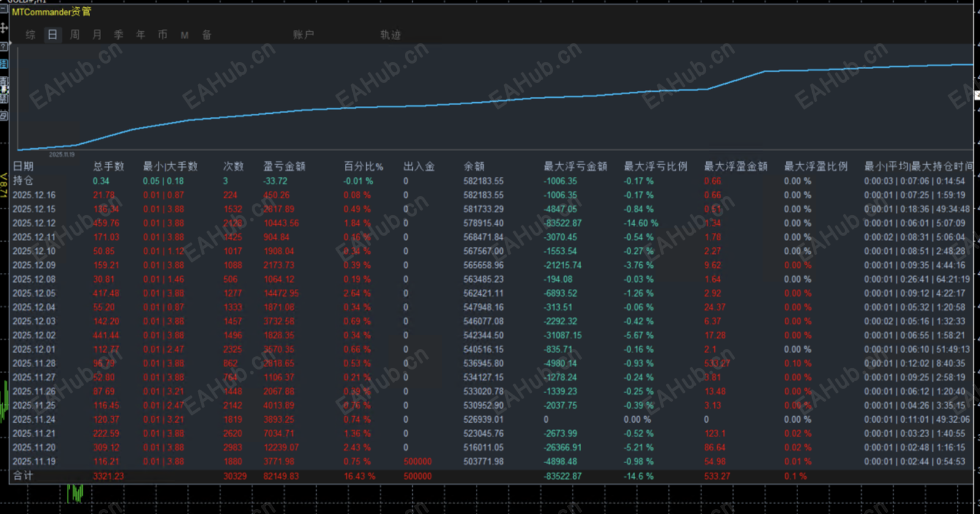The height and width of the screenshot is (514, 980).
Task: Click the 盈亏金额 column header
Action: 284,166
